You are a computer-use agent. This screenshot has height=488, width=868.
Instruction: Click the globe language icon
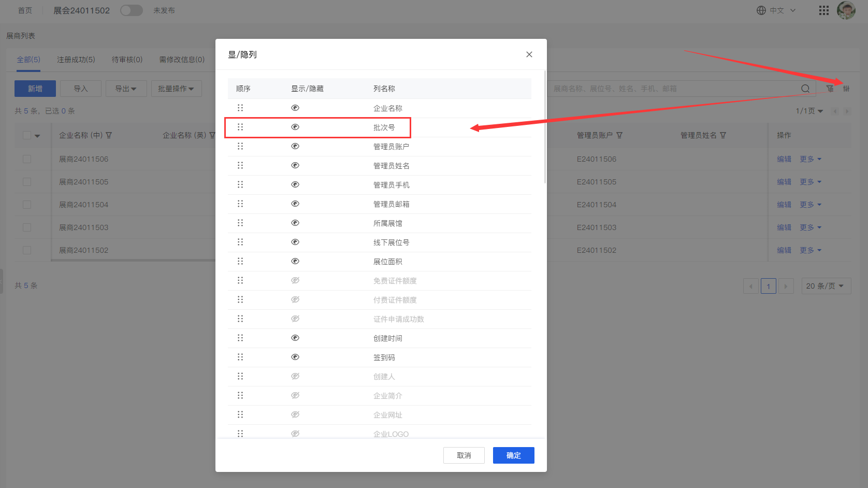tap(761, 10)
